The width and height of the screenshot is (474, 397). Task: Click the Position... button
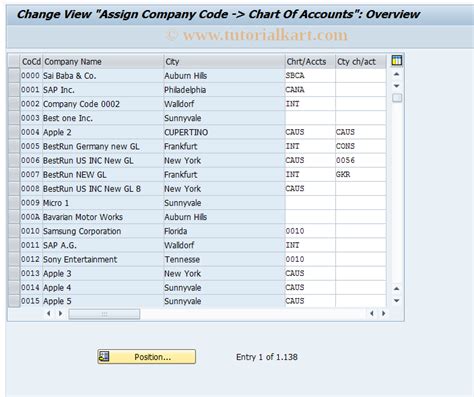pyautogui.click(x=147, y=357)
